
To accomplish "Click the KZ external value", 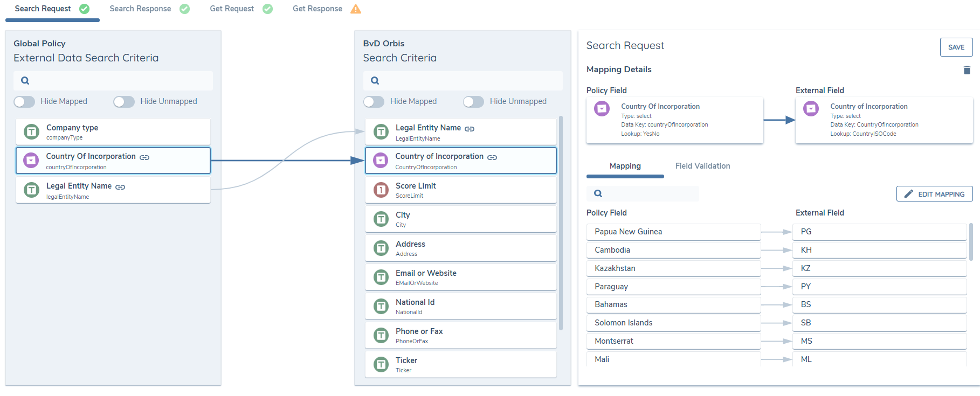I will pos(880,268).
